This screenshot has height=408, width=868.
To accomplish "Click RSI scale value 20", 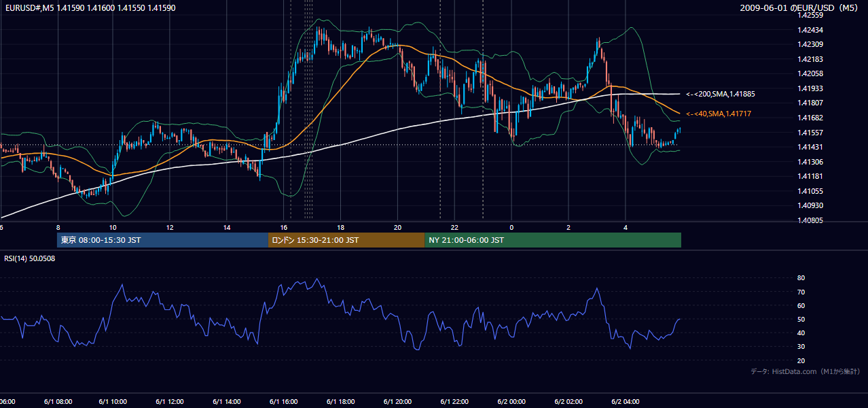I will pyautogui.click(x=801, y=360).
